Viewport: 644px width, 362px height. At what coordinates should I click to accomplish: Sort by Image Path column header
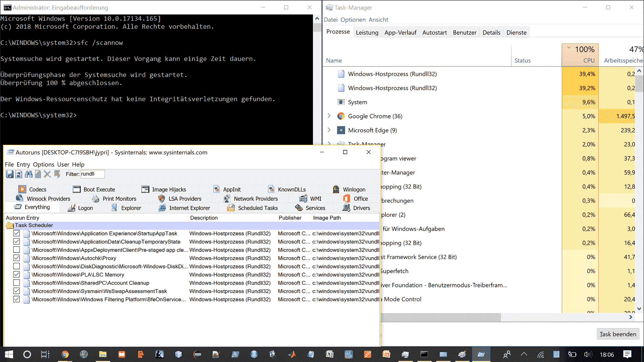[x=346, y=218]
